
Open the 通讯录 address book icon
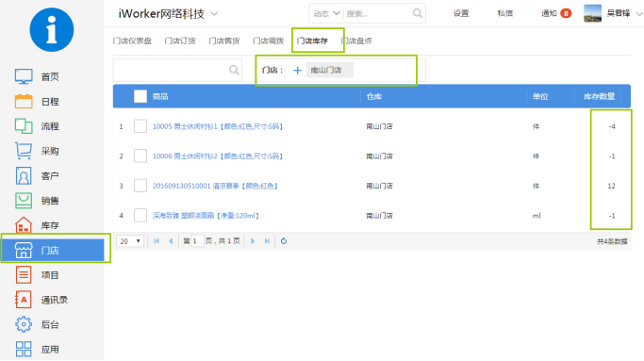(23, 300)
